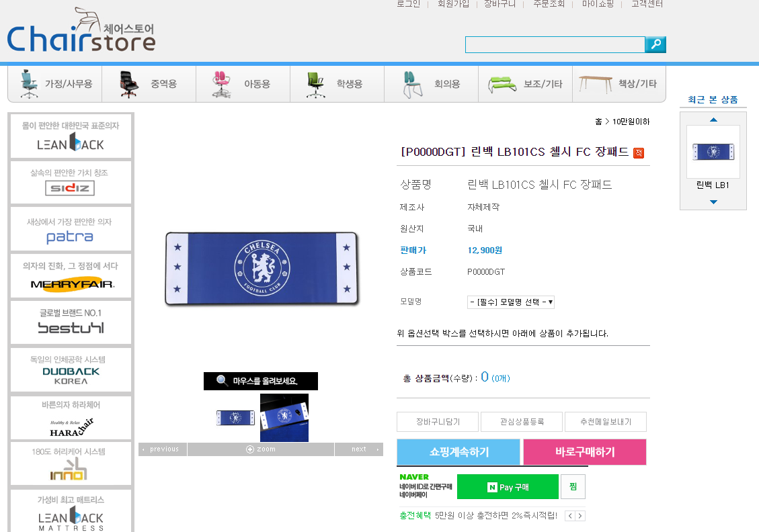Open the Chairstore logo homepage
759x532 pixels.
(x=81, y=30)
